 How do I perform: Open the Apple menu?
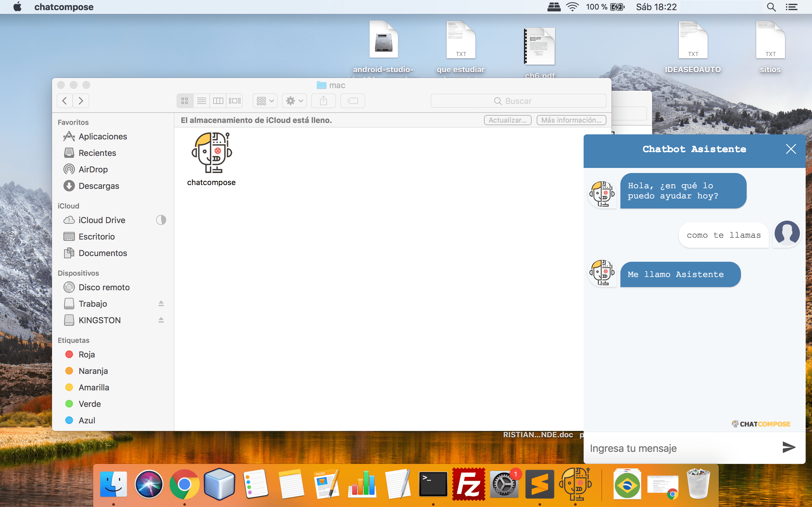[x=17, y=7]
